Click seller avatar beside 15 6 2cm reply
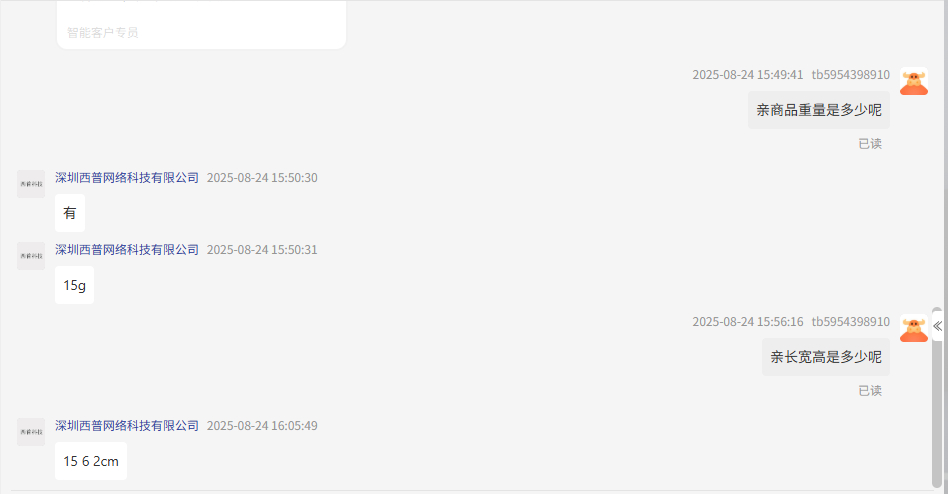This screenshot has height=494, width=948. (31, 432)
